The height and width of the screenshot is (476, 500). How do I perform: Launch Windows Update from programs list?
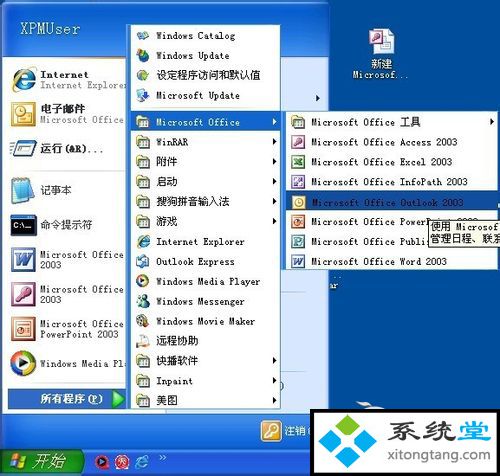tap(205, 56)
